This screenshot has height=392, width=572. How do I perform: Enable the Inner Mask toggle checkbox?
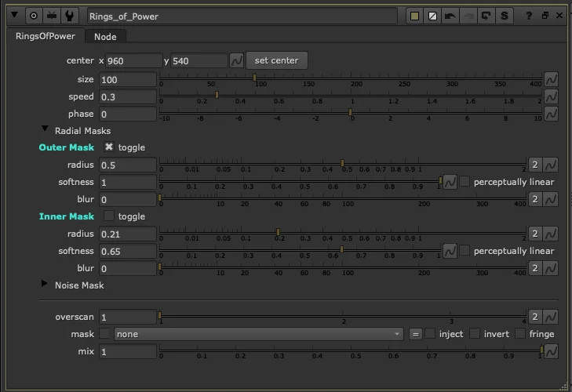(x=109, y=216)
